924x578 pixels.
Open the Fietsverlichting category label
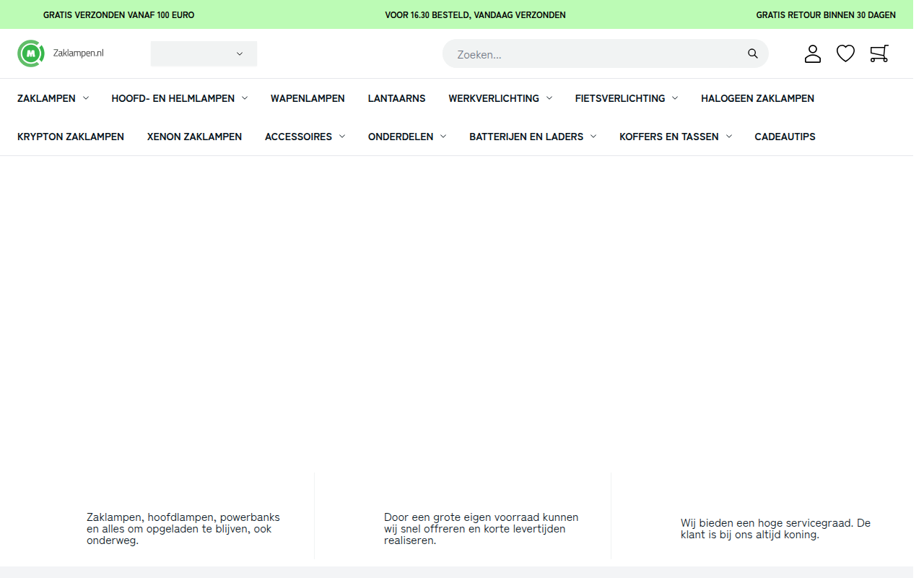point(620,98)
